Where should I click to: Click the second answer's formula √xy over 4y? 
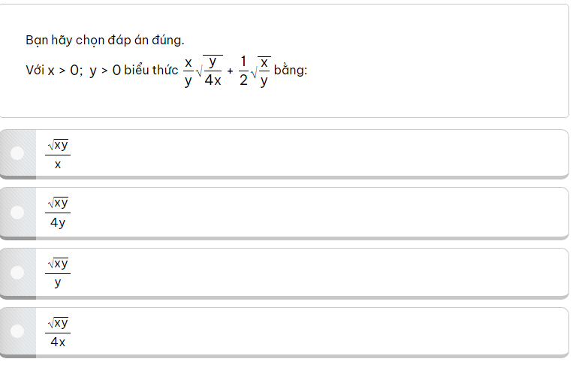(58, 212)
